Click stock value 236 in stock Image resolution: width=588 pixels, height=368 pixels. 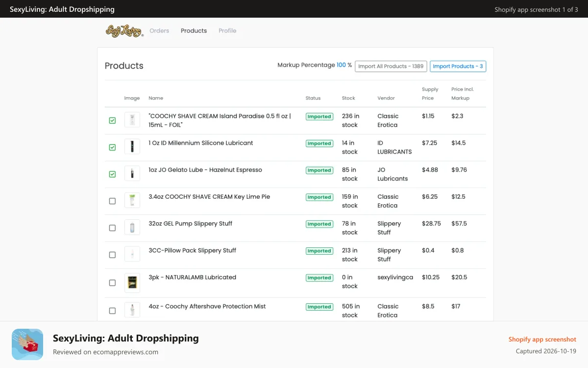click(x=351, y=121)
